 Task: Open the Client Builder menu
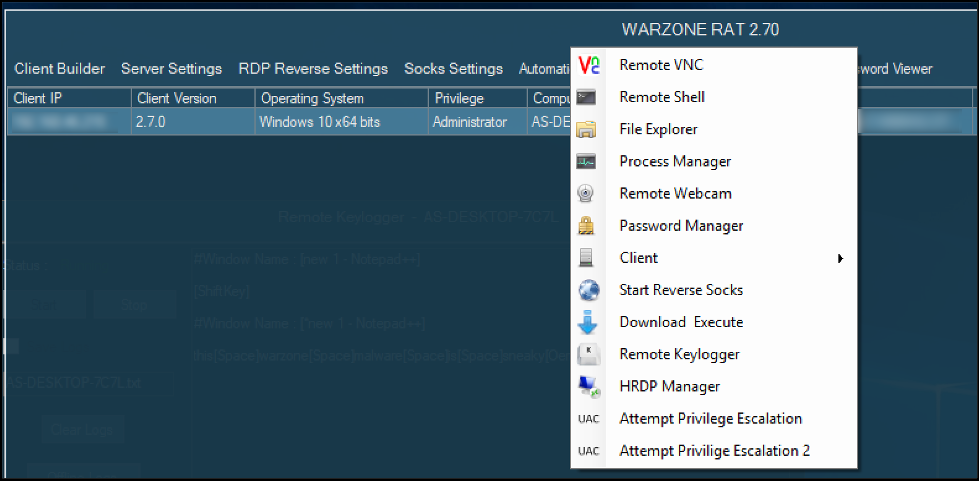[x=59, y=69]
